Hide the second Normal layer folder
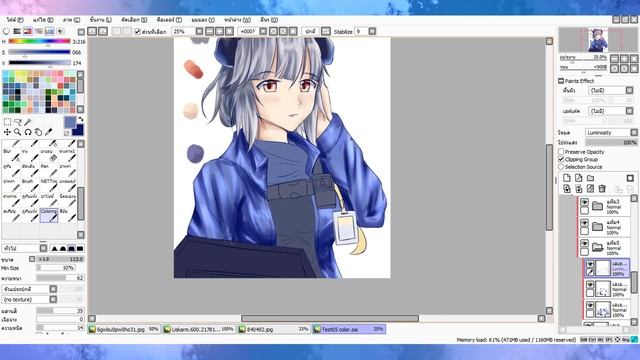 pos(584,223)
